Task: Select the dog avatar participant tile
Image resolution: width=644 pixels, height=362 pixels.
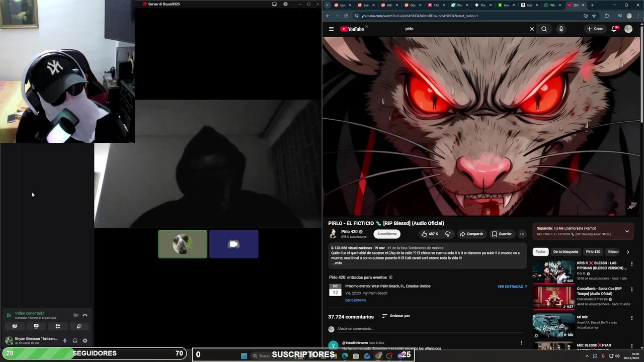Action: 183,244
